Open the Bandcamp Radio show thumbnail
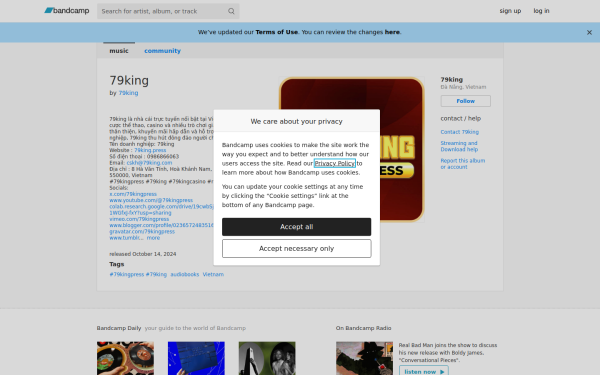 click(x=364, y=358)
